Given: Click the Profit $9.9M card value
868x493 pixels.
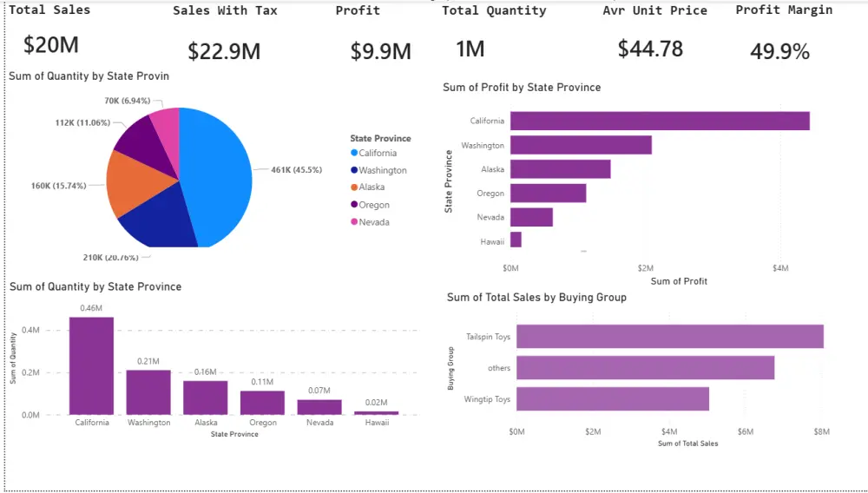Looking at the screenshot, I should click(380, 51).
